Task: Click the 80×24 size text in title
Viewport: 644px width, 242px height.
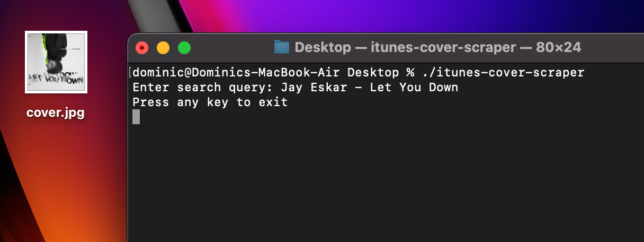Action: (x=558, y=48)
